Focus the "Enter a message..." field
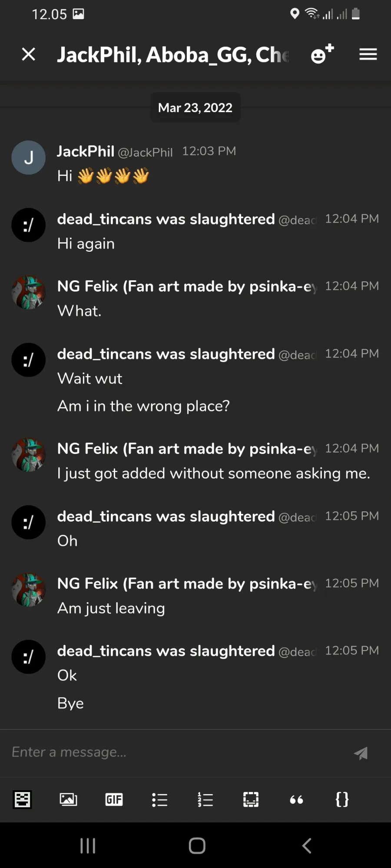391x868 pixels. click(174, 752)
